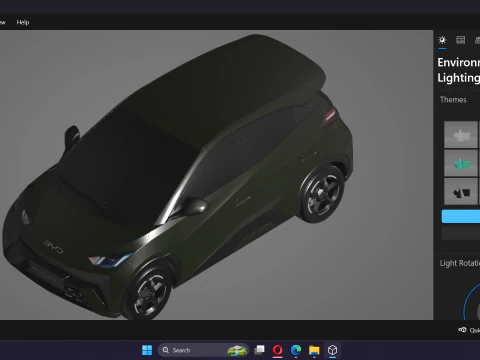Open File Explorer from the taskbar
The height and width of the screenshot is (360, 480).
314,350
